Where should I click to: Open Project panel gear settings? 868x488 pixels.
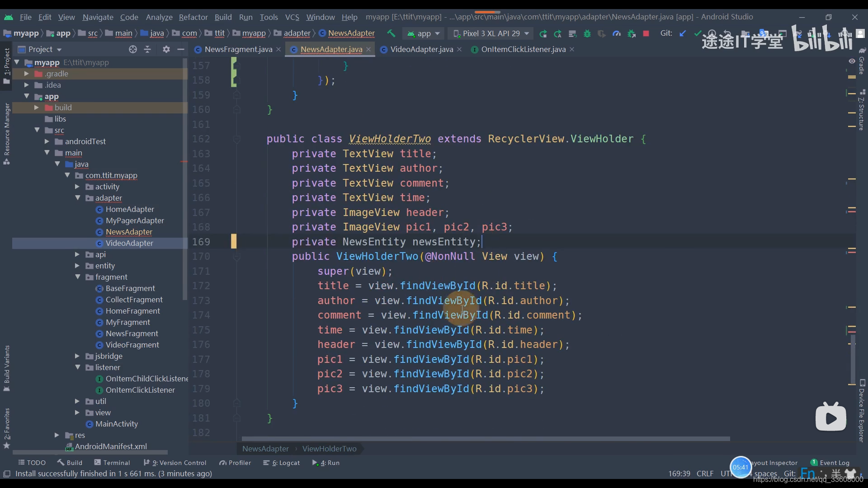[x=166, y=49]
